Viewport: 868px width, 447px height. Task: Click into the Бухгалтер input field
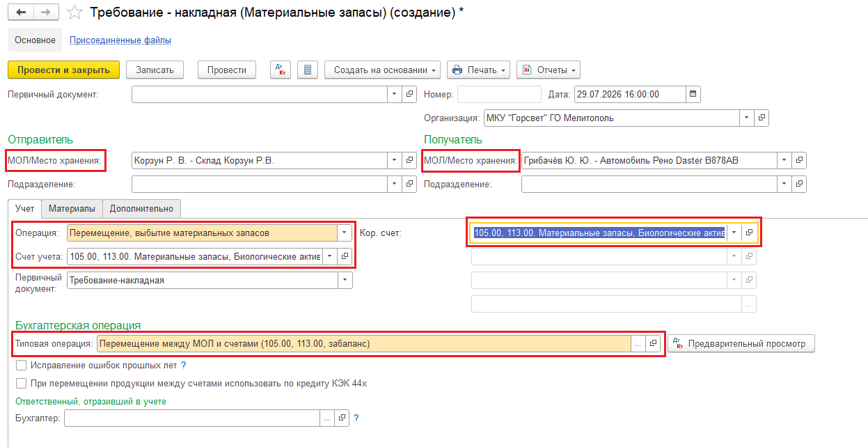pyautogui.click(x=192, y=418)
